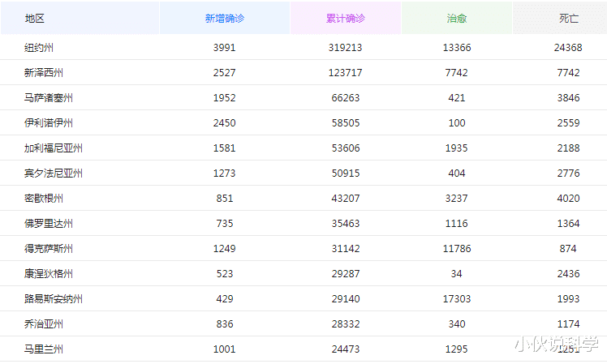Click cumulative value 50915
This screenshot has width=607, height=364.
pos(346,173)
